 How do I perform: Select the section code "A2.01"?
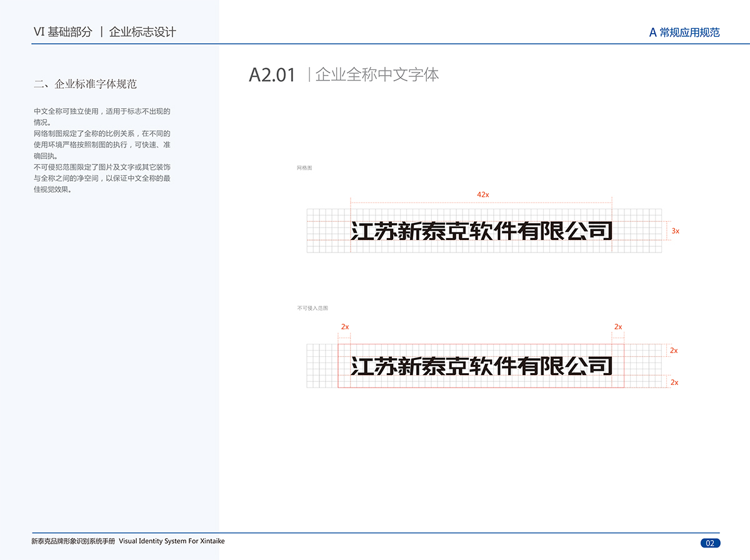[272, 75]
